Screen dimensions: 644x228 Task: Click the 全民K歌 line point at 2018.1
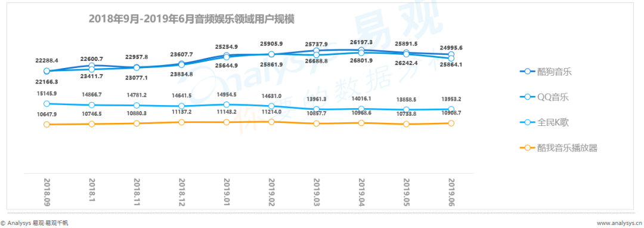pyautogui.click(x=92, y=105)
